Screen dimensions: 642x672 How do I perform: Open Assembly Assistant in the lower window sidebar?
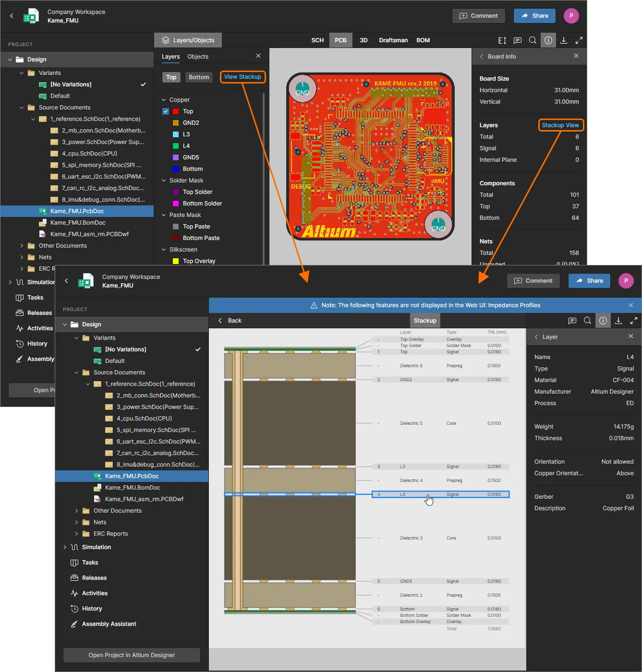tap(109, 624)
